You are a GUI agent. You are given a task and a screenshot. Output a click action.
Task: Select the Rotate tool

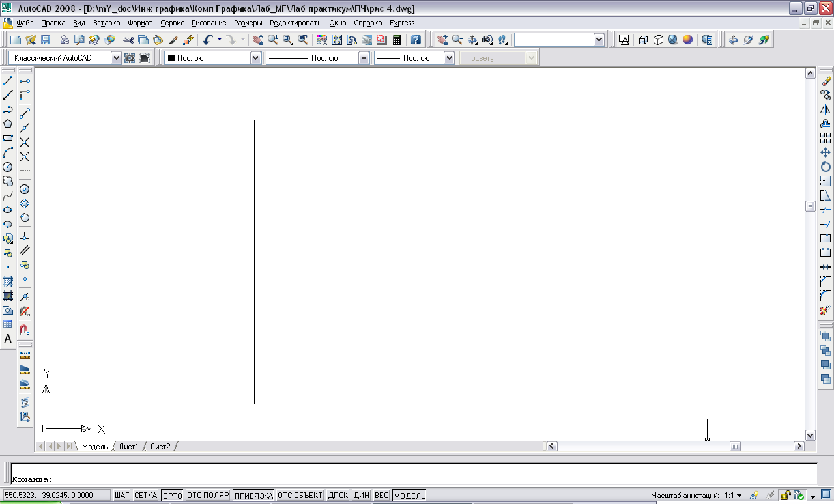coord(826,167)
